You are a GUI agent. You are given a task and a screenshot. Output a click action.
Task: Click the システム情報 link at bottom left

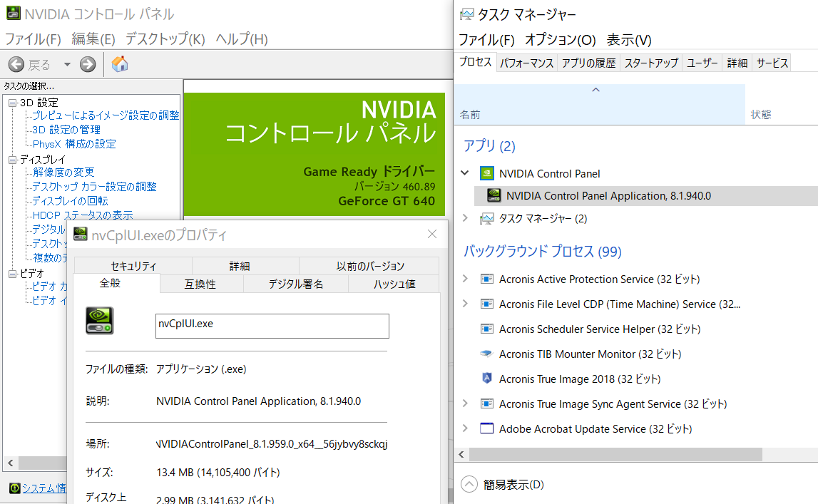pos(44,488)
